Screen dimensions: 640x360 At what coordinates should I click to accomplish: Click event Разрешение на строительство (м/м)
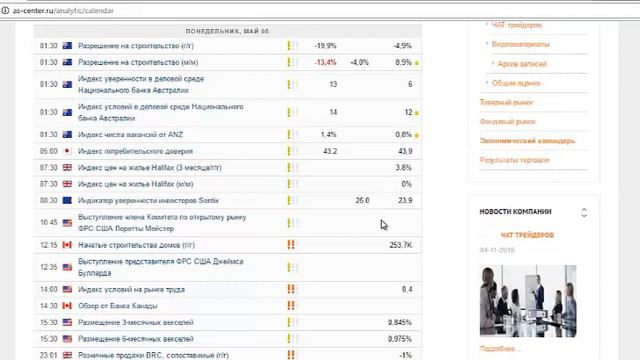pos(138,62)
